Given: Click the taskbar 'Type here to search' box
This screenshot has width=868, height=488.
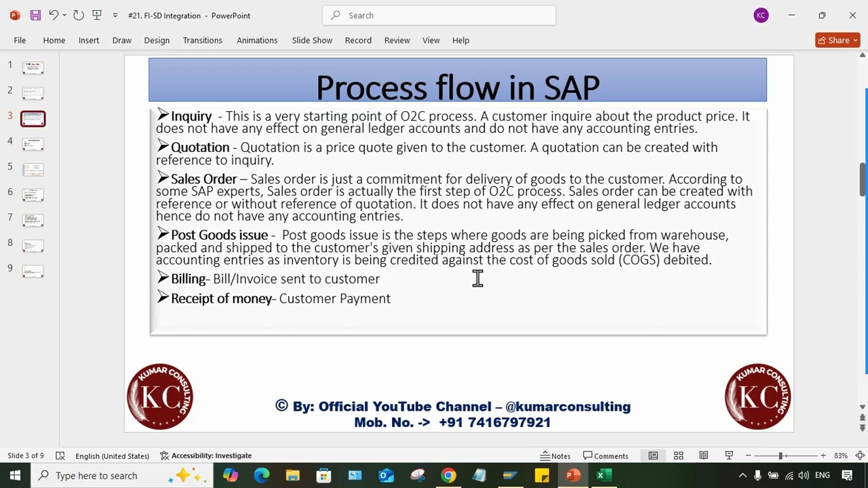Looking at the screenshot, I should click(x=122, y=475).
